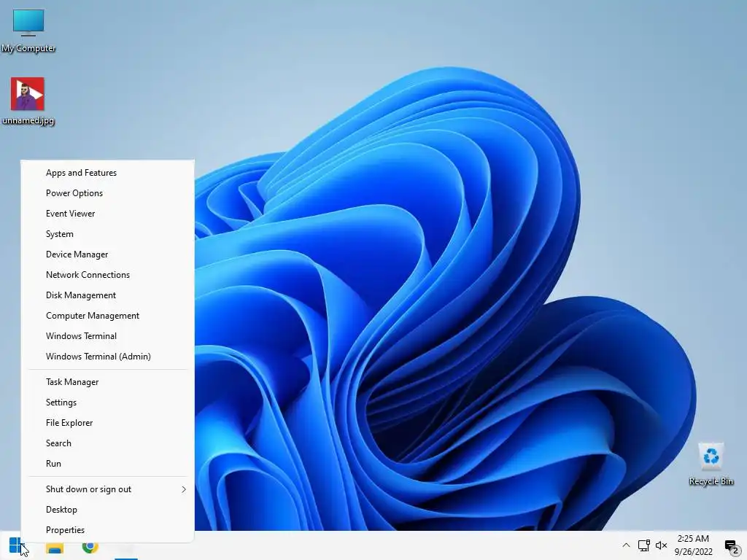This screenshot has width=747, height=560.
Task: Open File Explorer from the taskbar
Action: [x=54, y=546]
